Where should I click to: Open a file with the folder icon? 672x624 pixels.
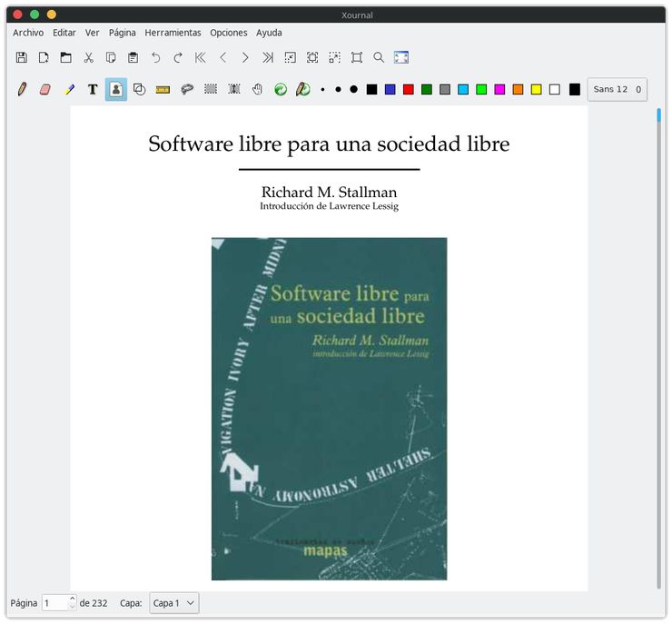tap(66, 57)
